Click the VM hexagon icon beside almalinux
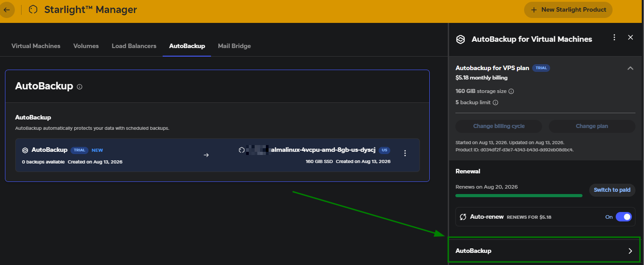The height and width of the screenshot is (265, 644). pos(242,150)
